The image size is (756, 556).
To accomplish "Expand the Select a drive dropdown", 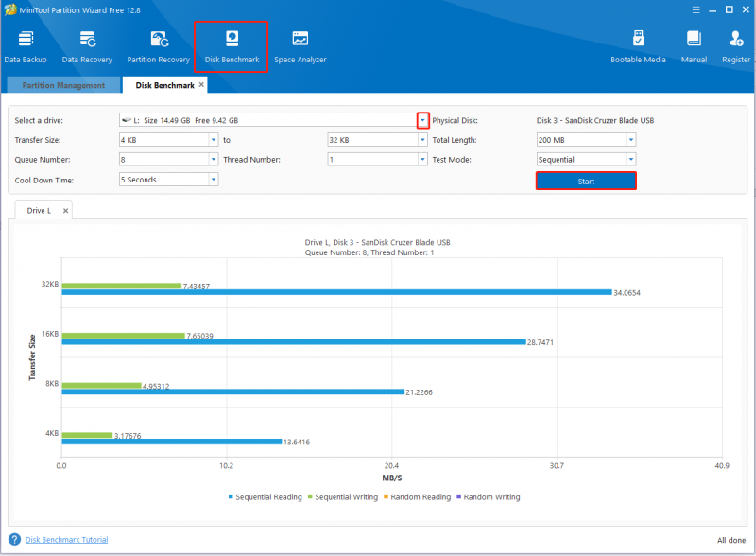I will click(422, 120).
